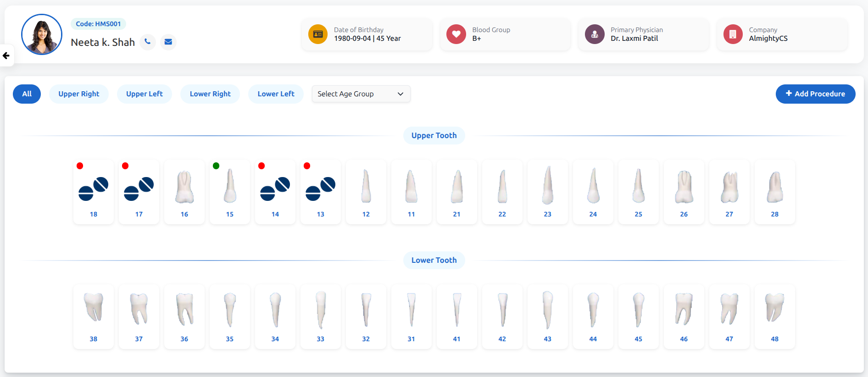Click the Add Procedure button
The width and height of the screenshot is (868, 377).
815,94
